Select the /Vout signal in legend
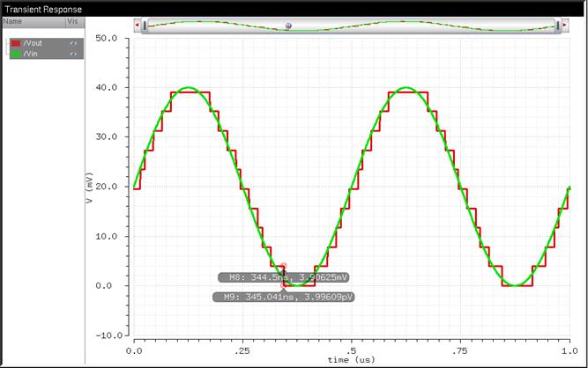The width and height of the screenshot is (588, 368). point(37,42)
